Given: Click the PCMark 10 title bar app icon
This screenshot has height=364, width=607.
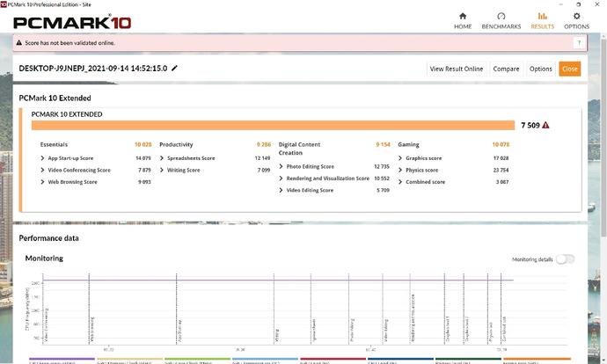Looking at the screenshot, I should (4, 4).
